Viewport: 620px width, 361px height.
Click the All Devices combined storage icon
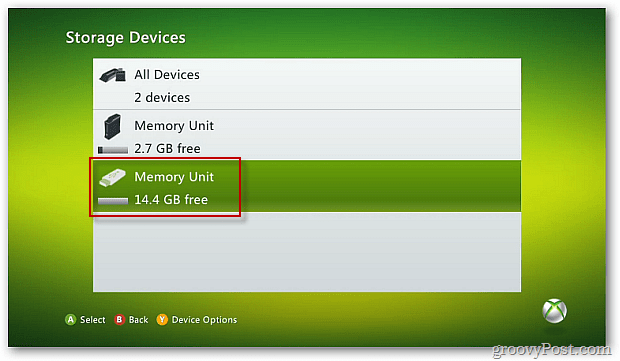click(x=113, y=75)
